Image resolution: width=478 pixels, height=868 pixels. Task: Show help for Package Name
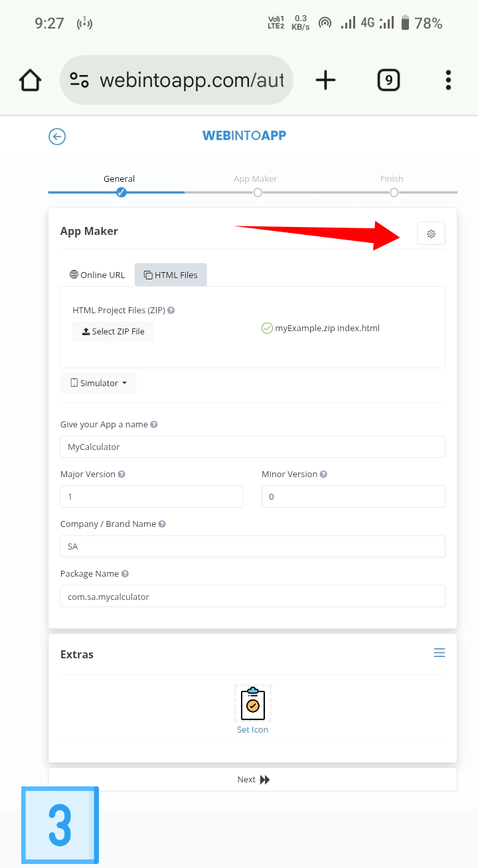[125, 573]
